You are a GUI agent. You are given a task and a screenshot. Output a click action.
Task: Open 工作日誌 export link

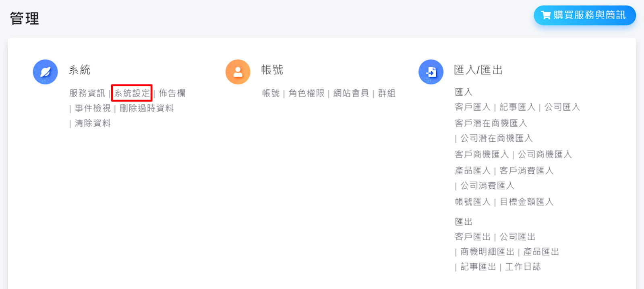tap(523, 267)
